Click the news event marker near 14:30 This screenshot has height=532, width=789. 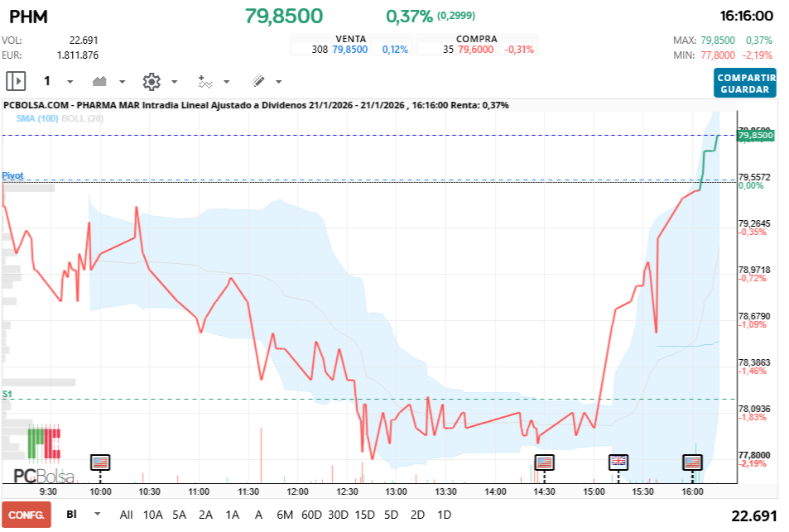tap(544, 463)
